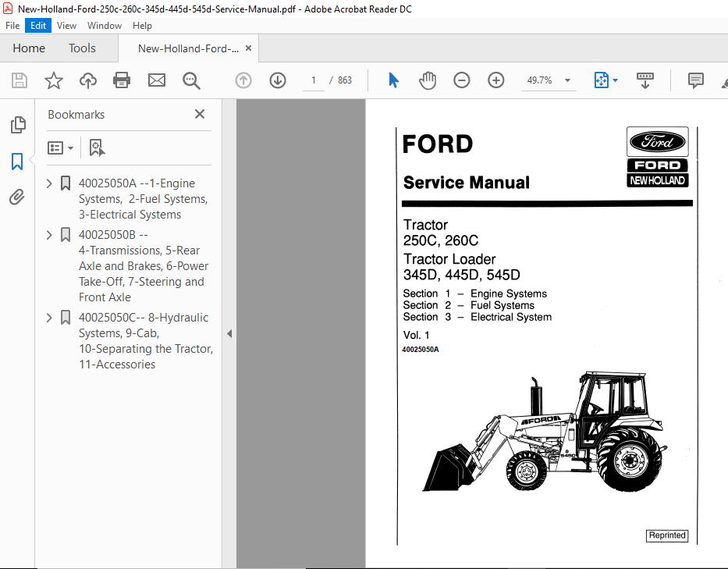This screenshot has width=728, height=569.
Task: Toggle the Bookmarks panel icon
Action: pyautogui.click(x=17, y=162)
